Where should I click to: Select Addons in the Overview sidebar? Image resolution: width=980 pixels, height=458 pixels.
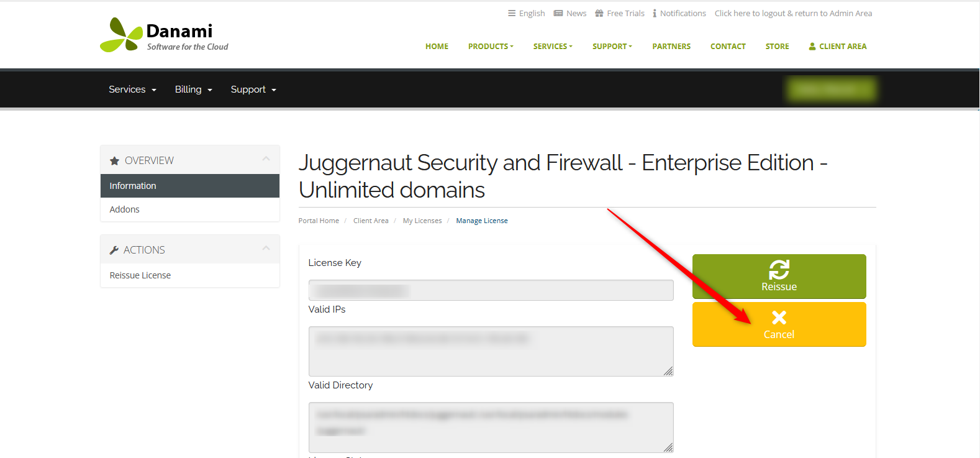(x=190, y=209)
